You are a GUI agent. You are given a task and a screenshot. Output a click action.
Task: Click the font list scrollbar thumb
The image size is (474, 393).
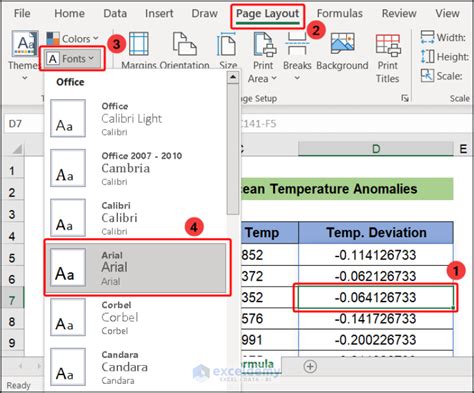point(233,149)
